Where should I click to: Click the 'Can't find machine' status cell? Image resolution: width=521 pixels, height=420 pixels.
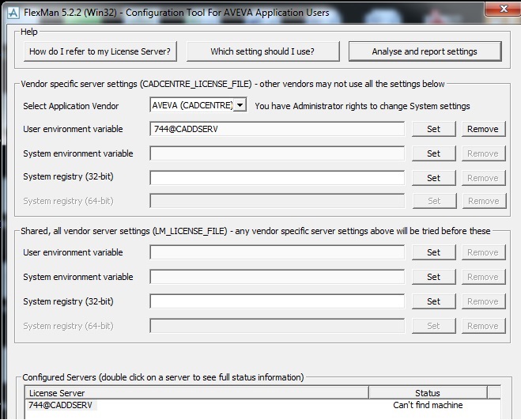click(x=428, y=405)
